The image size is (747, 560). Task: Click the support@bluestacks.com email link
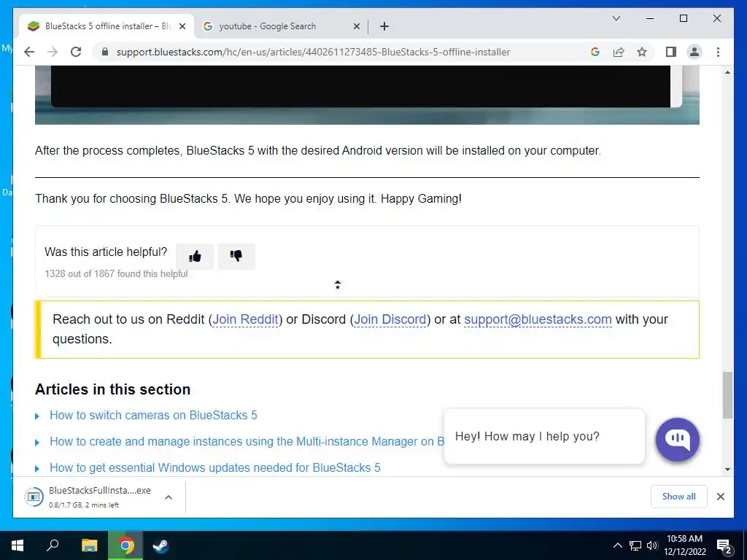538,319
